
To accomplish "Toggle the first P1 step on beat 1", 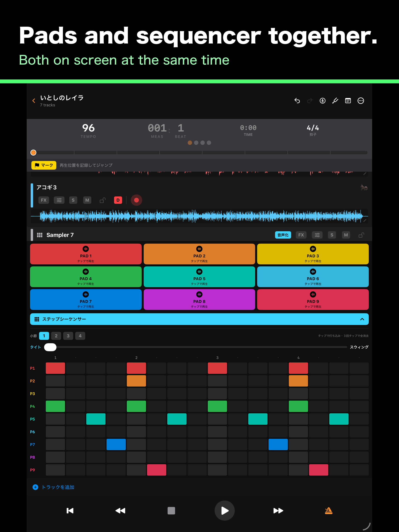I will tap(55, 368).
